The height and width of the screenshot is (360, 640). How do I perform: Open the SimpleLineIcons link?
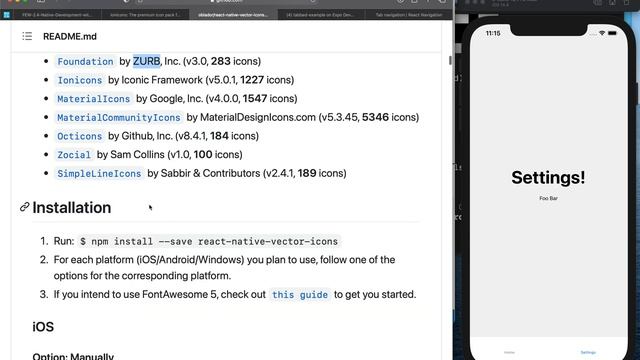[99, 173]
